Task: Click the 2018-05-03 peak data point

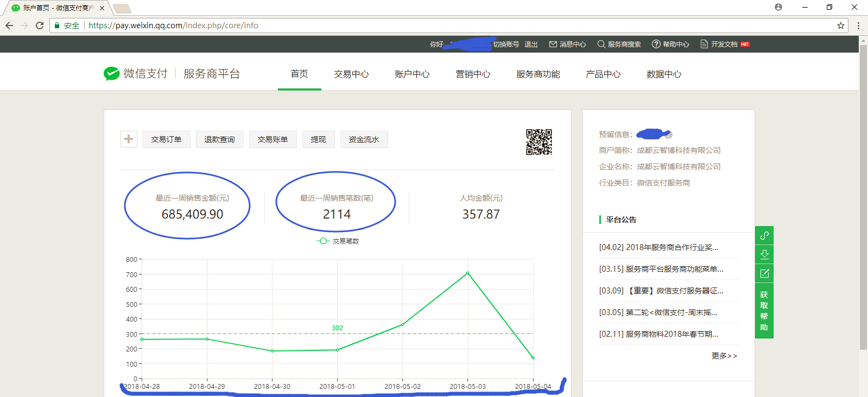Action: [468, 273]
